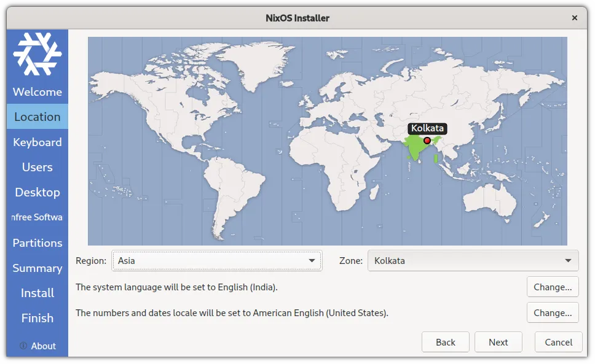595x364 pixels.
Task: Change the numbers and dates locale
Action: click(x=552, y=312)
